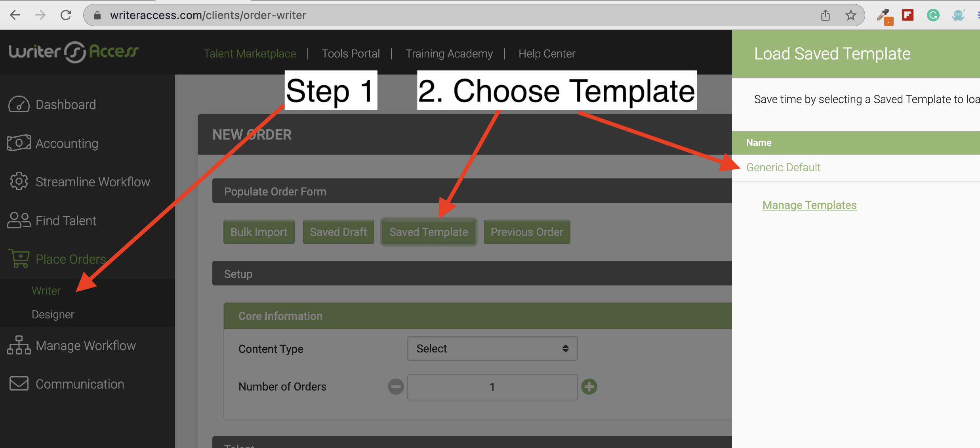Select Designer under Place Orders
Viewport: 980px width, 448px height.
tap(53, 314)
